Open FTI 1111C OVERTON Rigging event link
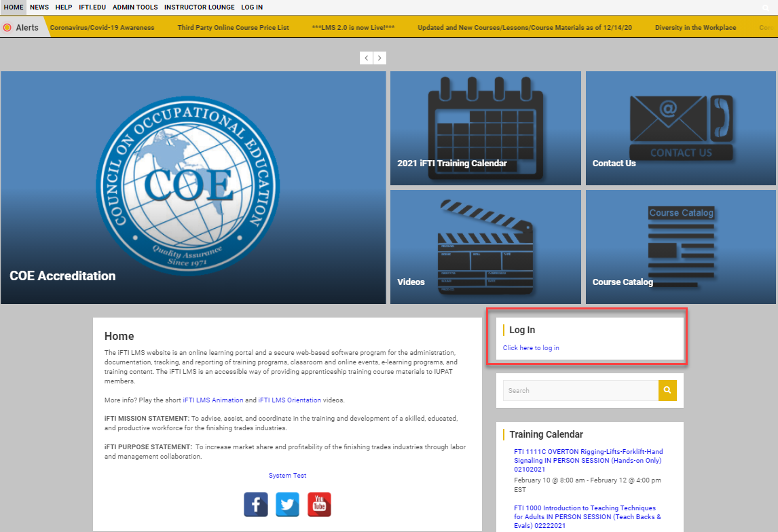This screenshot has width=778, height=532. (588, 461)
